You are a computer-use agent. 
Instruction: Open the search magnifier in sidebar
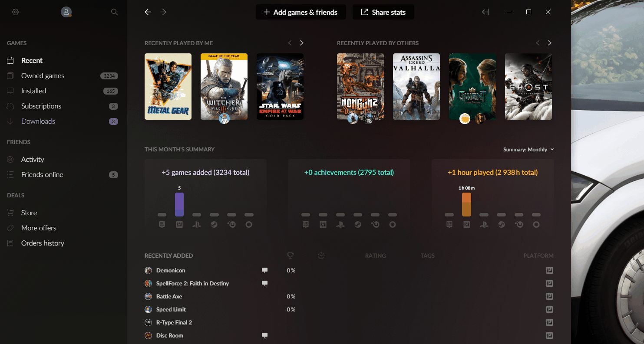(114, 12)
